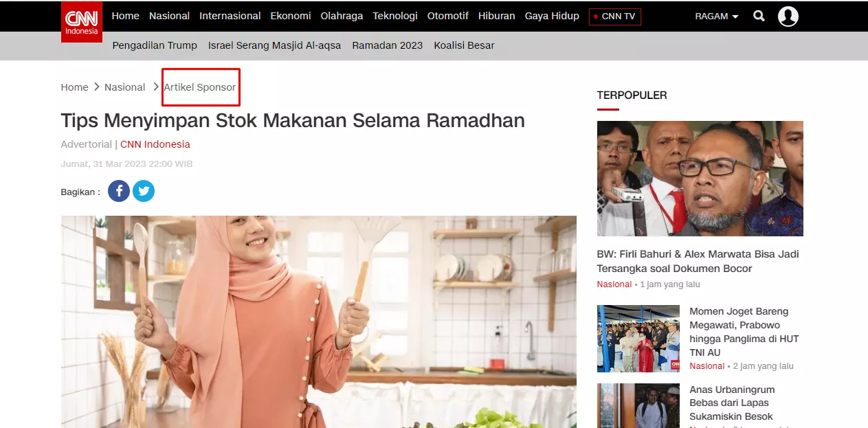Open the RAGAM dropdown menu
Image resolution: width=868 pixels, height=428 pixels.
coord(716,16)
